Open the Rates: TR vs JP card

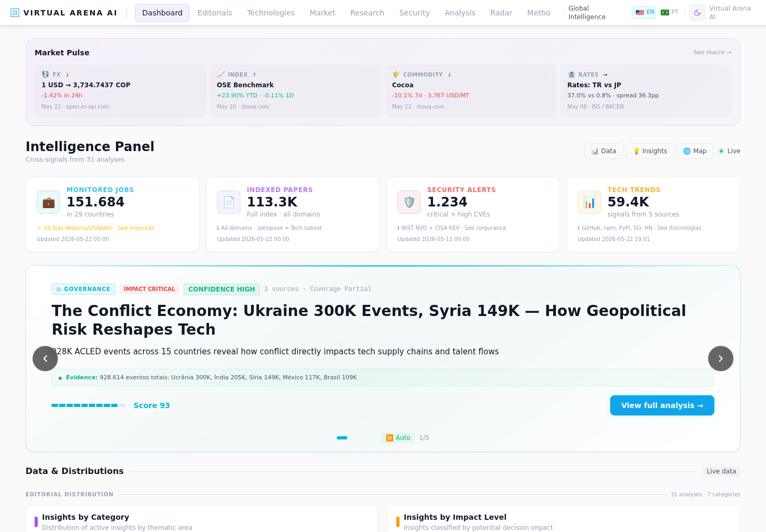(x=646, y=91)
